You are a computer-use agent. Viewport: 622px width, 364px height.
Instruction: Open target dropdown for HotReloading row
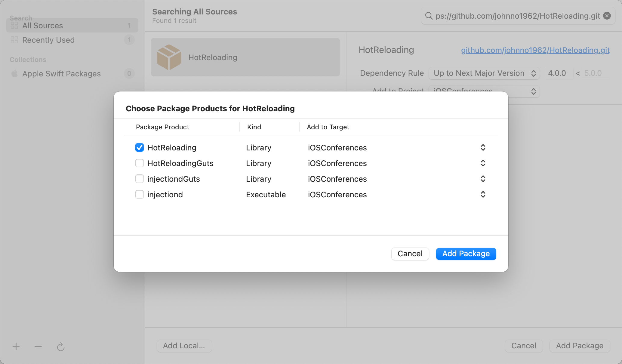coord(483,147)
